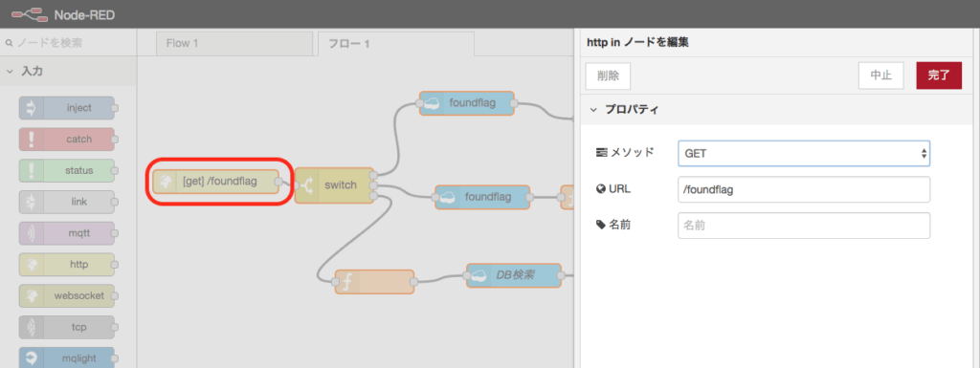This screenshot has height=368, width=980.
Task: Click the search magnifier icon
Action: (9, 44)
